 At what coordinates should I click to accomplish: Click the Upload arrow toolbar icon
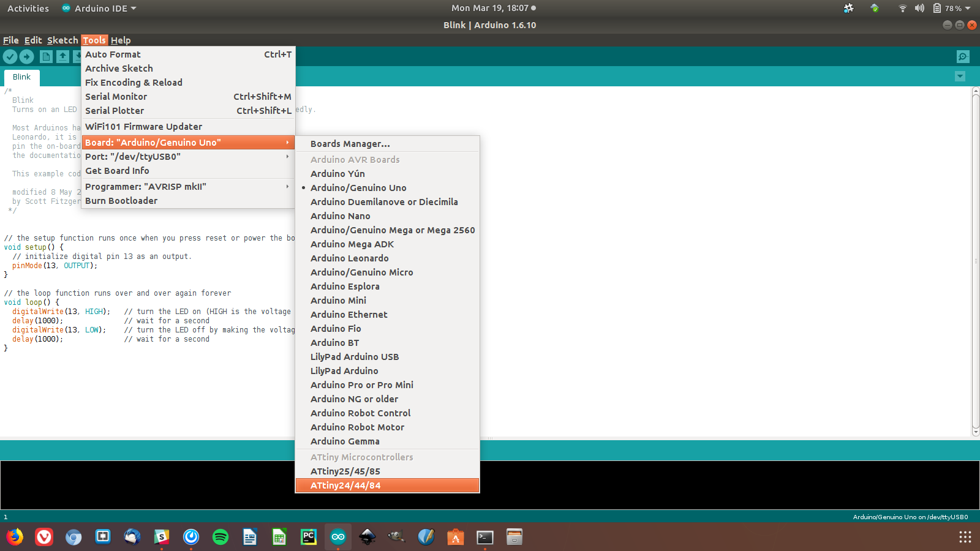pyautogui.click(x=26, y=57)
